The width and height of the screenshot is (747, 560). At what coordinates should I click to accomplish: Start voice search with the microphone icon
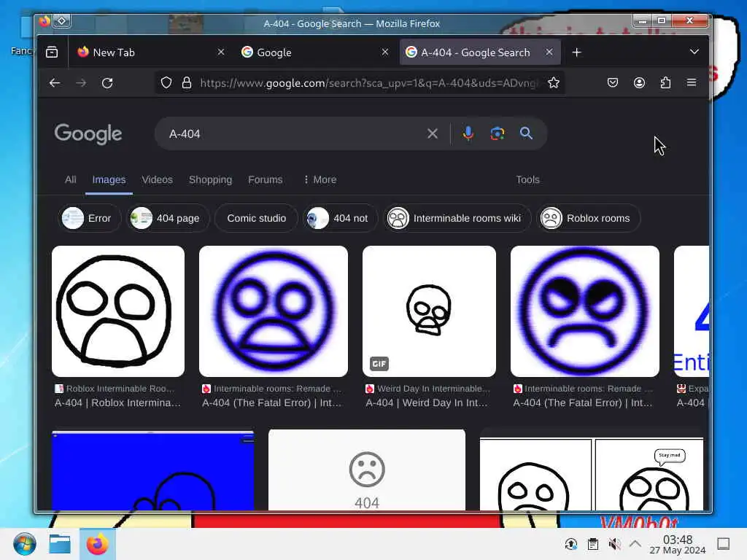[x=468, y=133]
